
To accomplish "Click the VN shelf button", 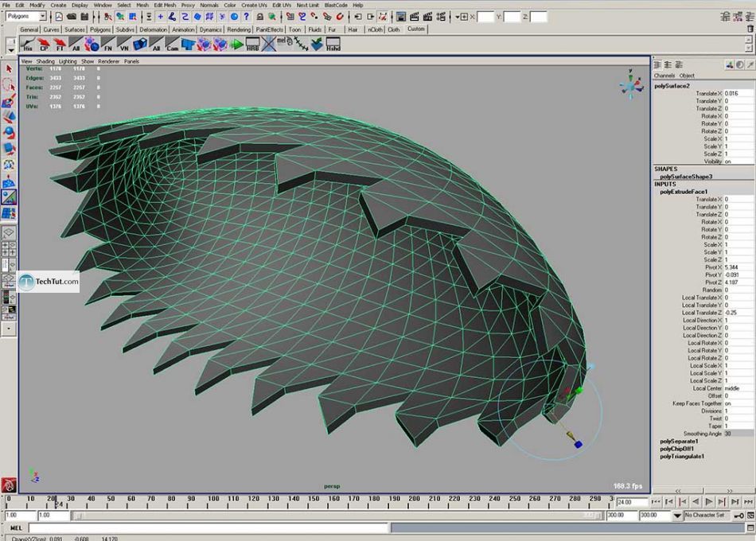I will [x=124, y=45].
